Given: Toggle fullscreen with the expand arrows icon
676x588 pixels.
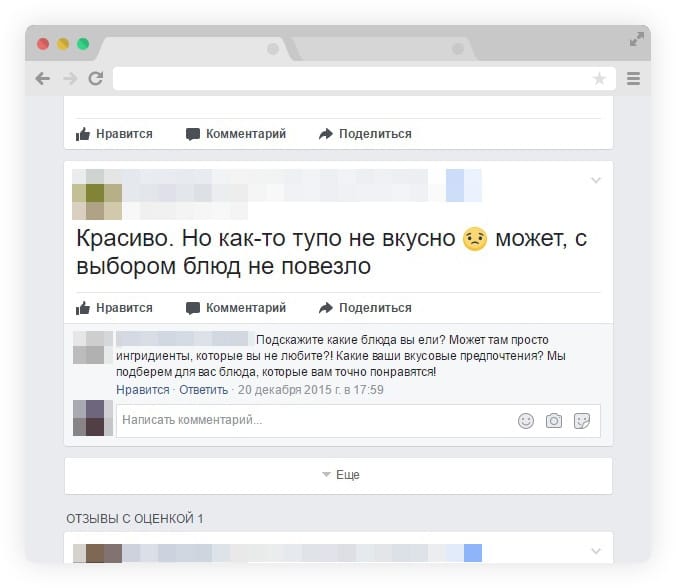Looking at the screenshot, I should coord(637,40).
